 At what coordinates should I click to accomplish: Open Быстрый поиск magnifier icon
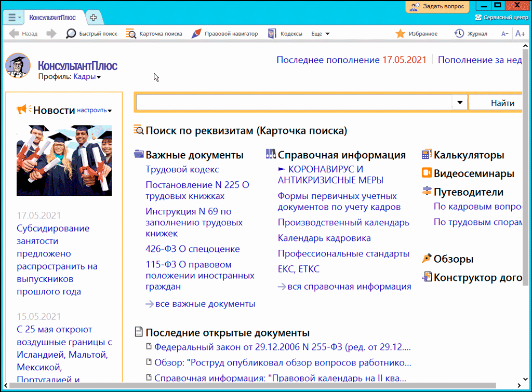[71, 34]
